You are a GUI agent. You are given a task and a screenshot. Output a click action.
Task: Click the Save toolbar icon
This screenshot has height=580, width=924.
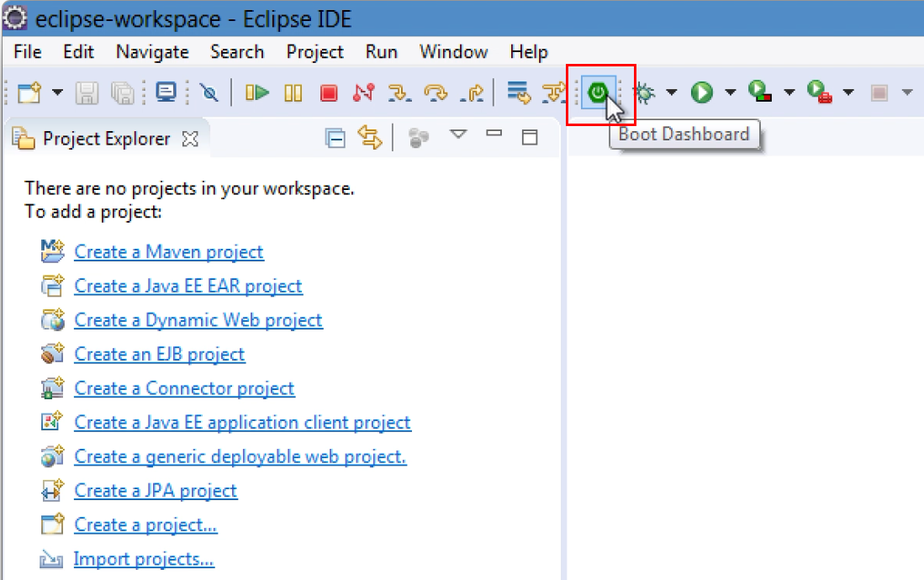point(87,93)
